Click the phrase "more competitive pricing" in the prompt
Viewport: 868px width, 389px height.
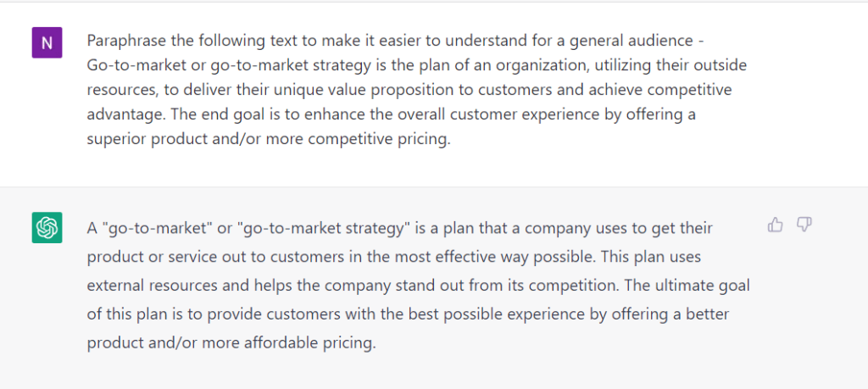point(357,140)
